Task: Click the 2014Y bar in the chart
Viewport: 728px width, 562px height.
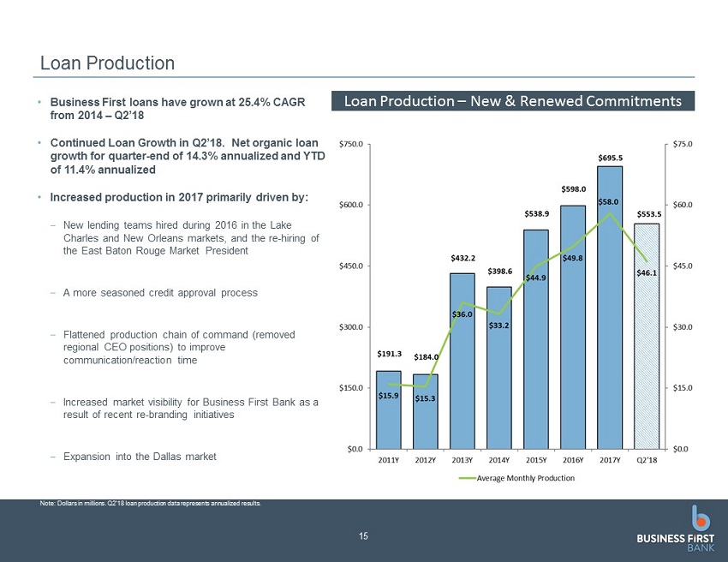Action: [499, 368]
